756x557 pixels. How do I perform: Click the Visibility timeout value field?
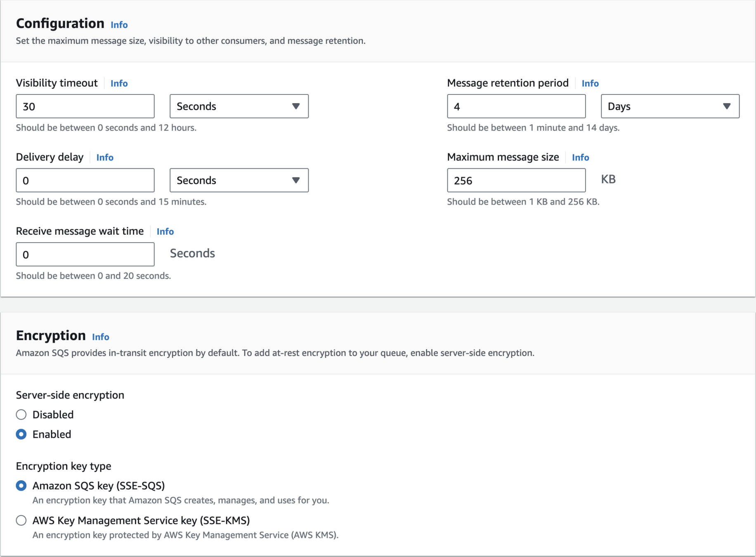[x=85, y=106]
